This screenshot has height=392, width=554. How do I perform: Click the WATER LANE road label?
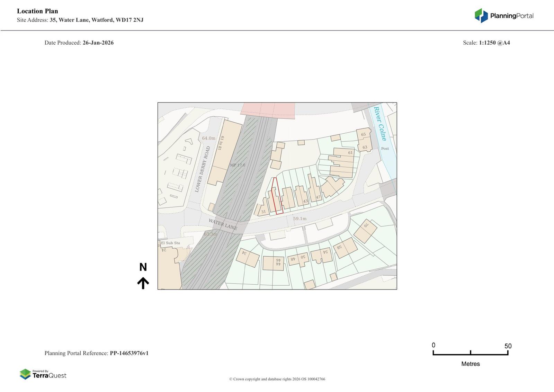click(223, 224)
